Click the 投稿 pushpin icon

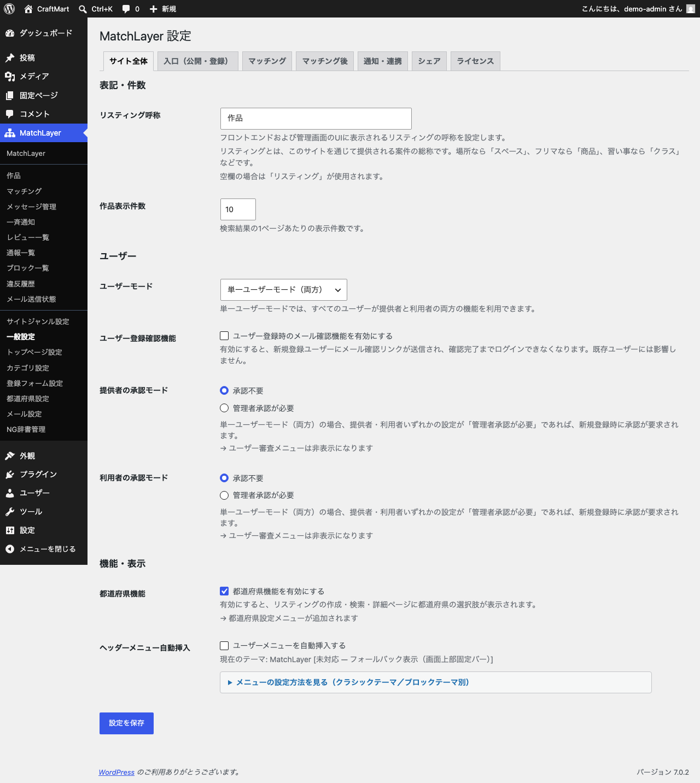(10, 58)
